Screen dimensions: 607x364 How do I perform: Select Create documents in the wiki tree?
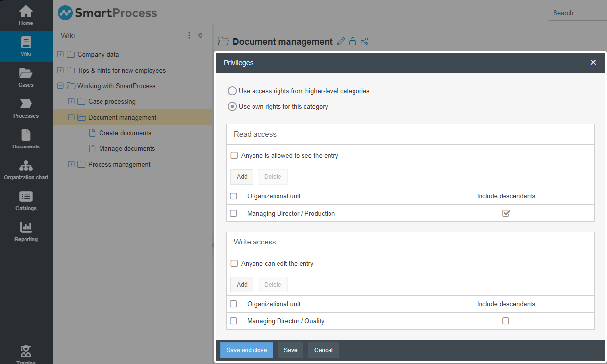tap(125, 133)
